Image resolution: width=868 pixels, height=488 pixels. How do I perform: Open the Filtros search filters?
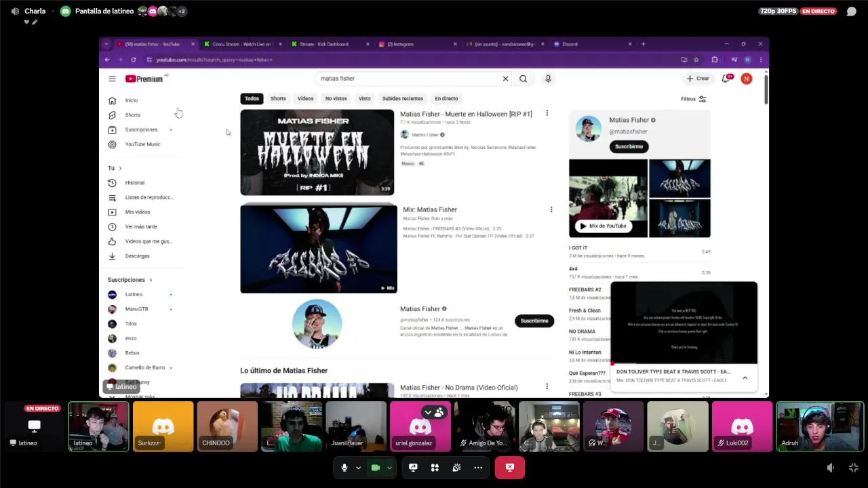tap(694, 99)
